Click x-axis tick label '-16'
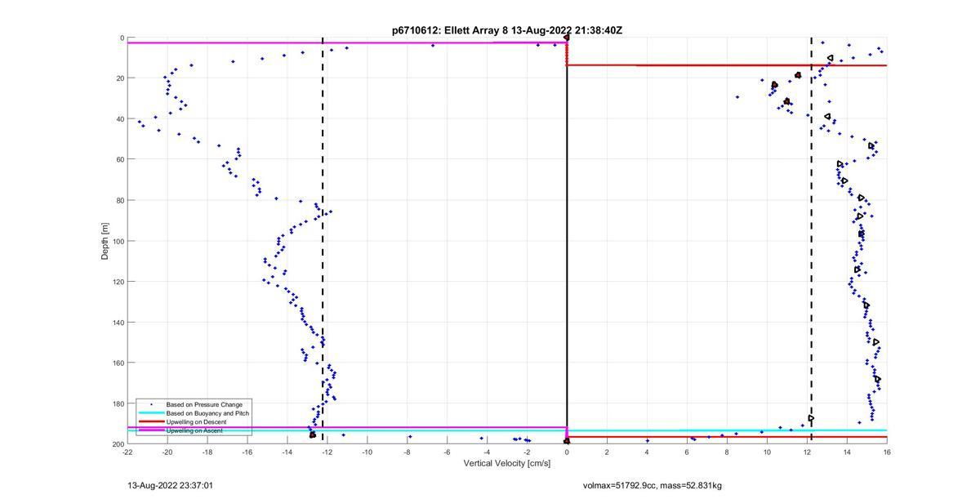 [247, 452]
